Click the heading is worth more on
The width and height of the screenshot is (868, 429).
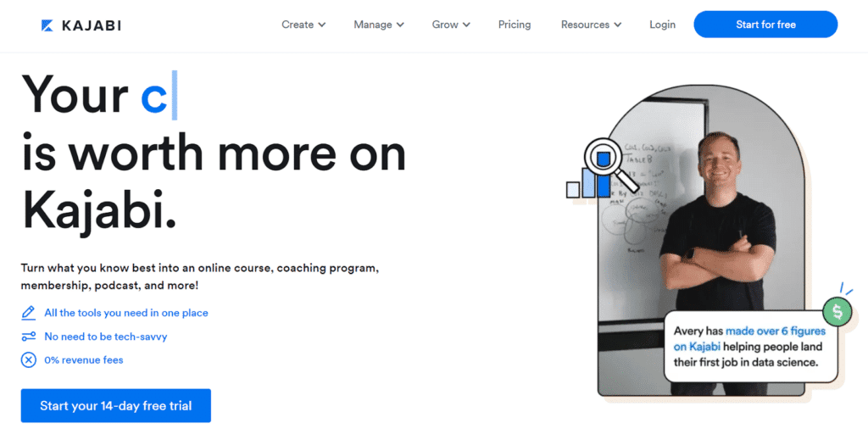click(x=214, y=151)
